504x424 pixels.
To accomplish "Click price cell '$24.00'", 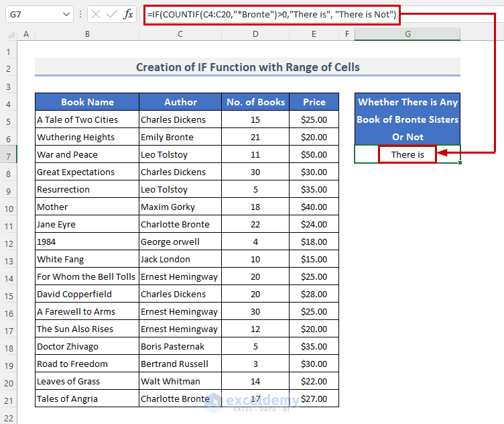I will pyautogui.click(x=314, y=224).
